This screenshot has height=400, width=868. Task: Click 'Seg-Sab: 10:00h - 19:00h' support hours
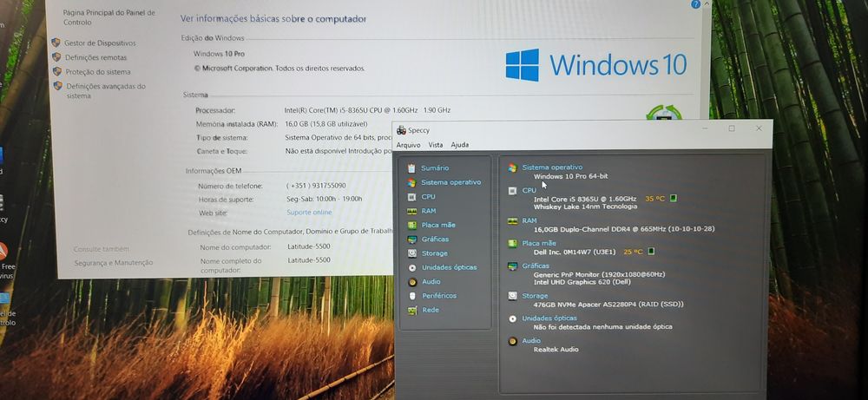pos(325,200)
